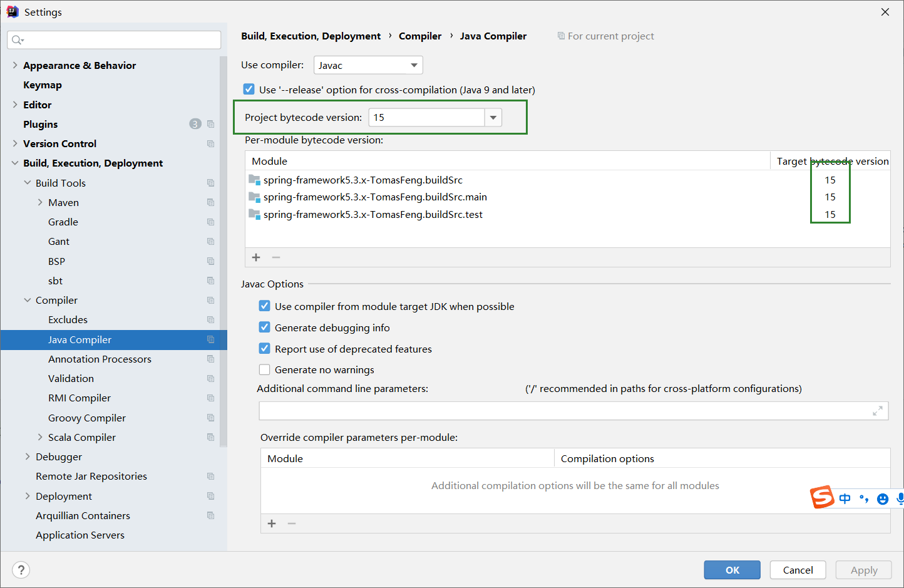The height and width of the screenshot is (588, 904).
Task: Click add icon under per-module bytecode table
Action: coord(256,257)
